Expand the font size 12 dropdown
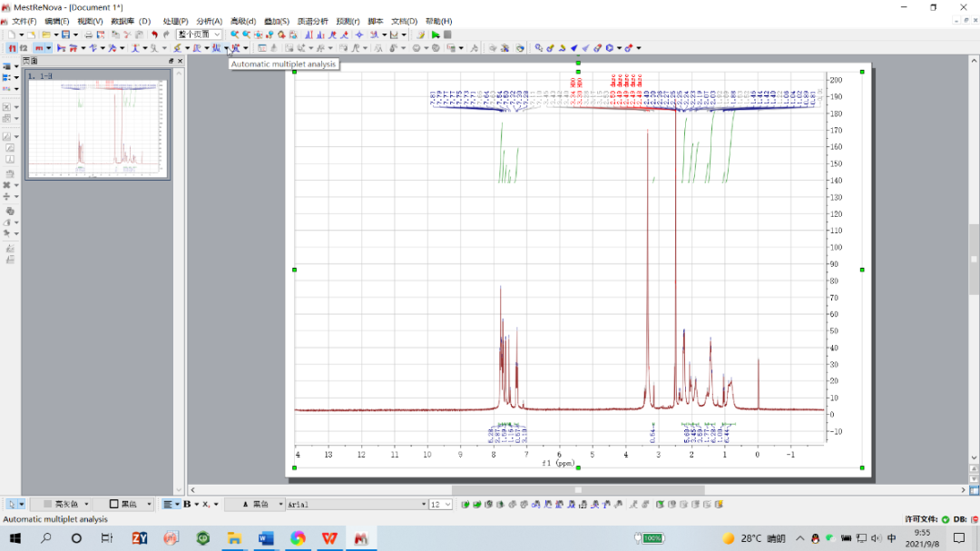 pos(447,504)
